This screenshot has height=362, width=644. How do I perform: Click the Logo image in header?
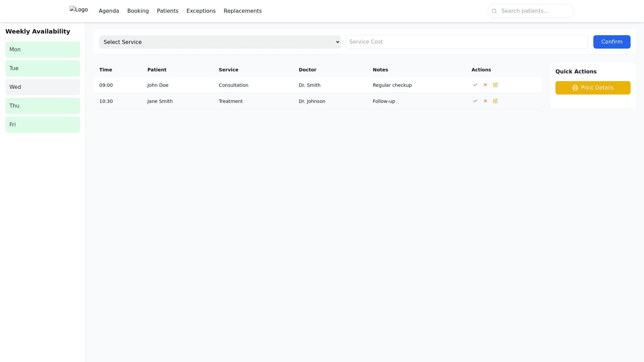(78, 10)
